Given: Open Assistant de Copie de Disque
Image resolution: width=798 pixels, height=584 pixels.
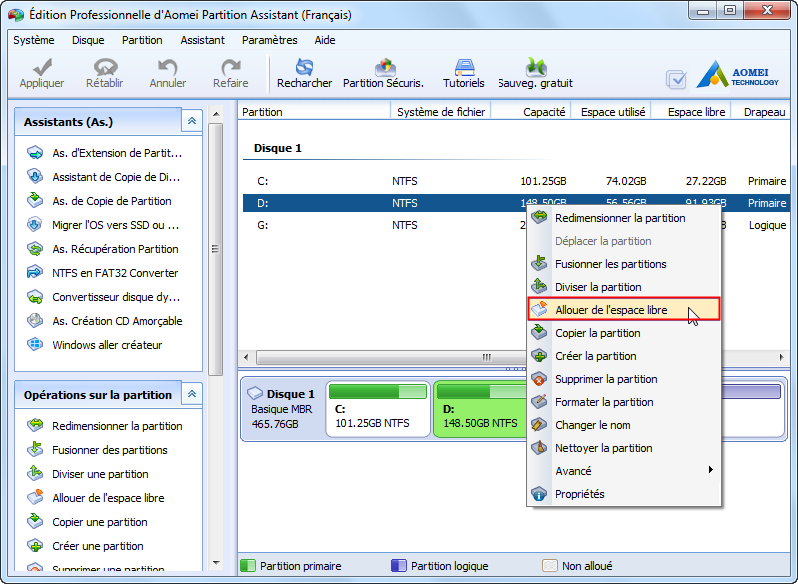Looking at the screenshot, I should pos(104,177).
